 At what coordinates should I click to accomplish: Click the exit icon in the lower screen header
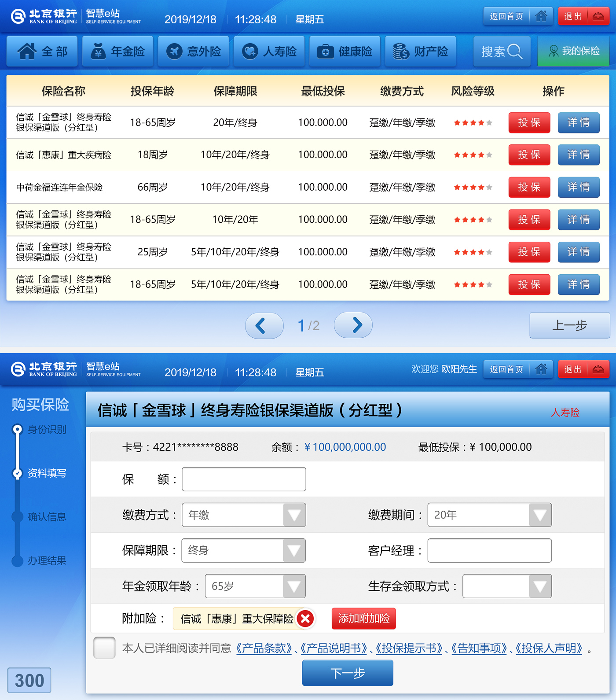click(x=598, y=369)
